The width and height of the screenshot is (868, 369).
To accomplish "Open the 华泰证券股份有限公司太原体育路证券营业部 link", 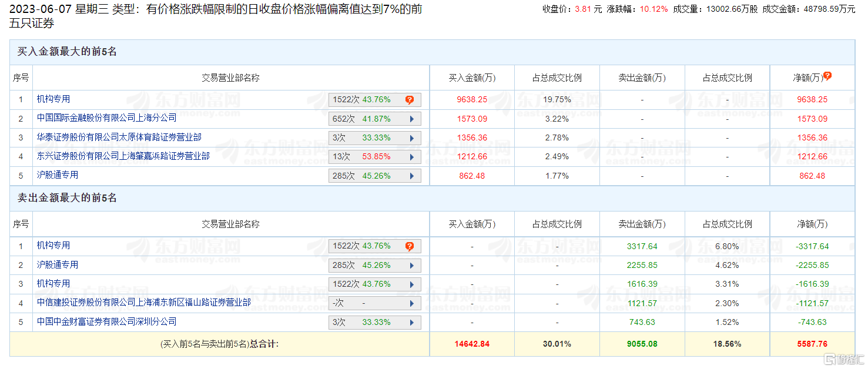I will tap(119, 137).
